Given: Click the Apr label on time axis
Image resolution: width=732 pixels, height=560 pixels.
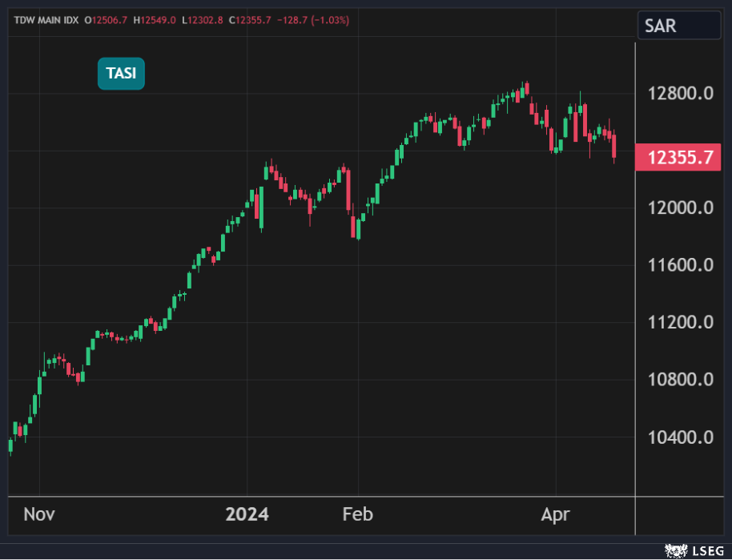Looking at the screenshot, I should pyautogui.click(x=555, y=514).
